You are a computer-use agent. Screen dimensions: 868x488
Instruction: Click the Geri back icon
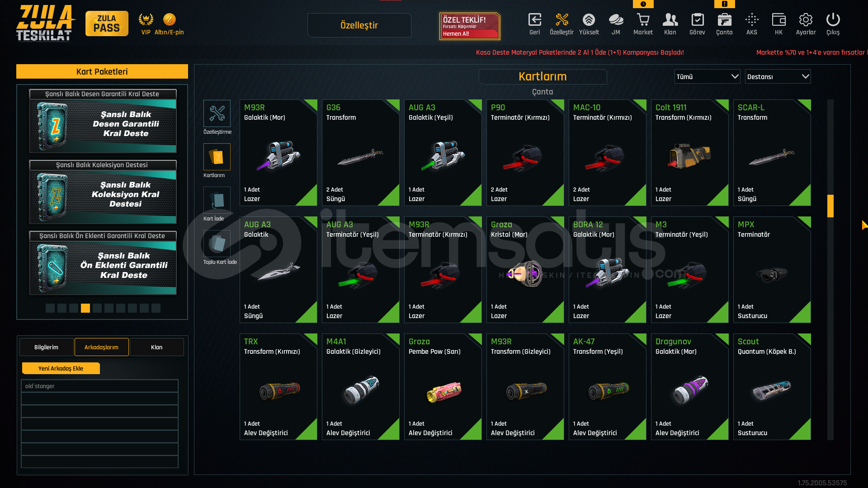(x=535, y=20)
